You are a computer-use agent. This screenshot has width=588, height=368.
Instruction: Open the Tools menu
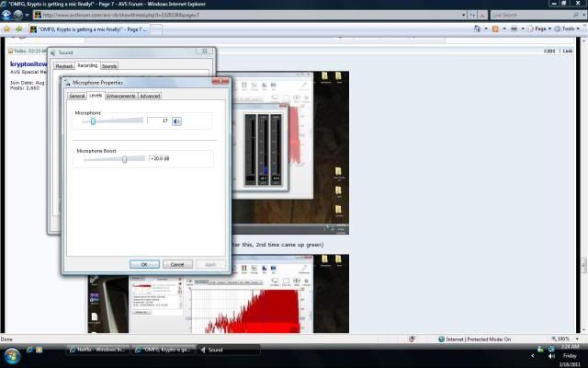coord(567,29)
